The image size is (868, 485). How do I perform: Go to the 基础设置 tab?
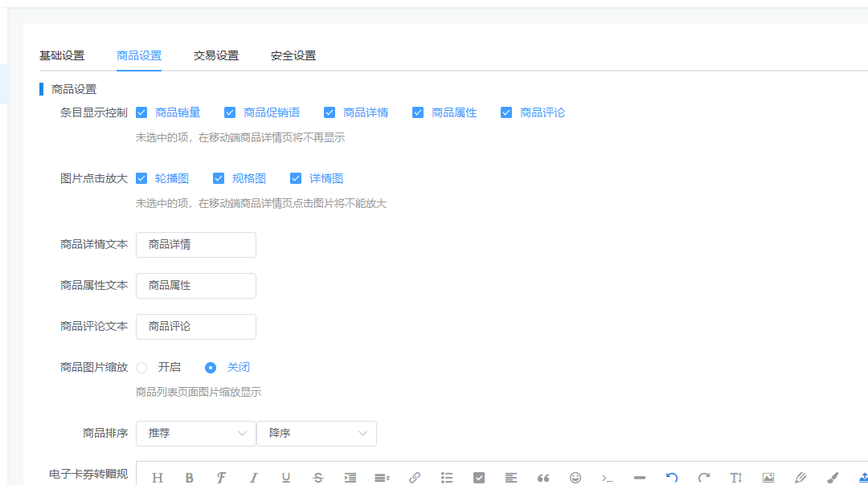(62, 55)
